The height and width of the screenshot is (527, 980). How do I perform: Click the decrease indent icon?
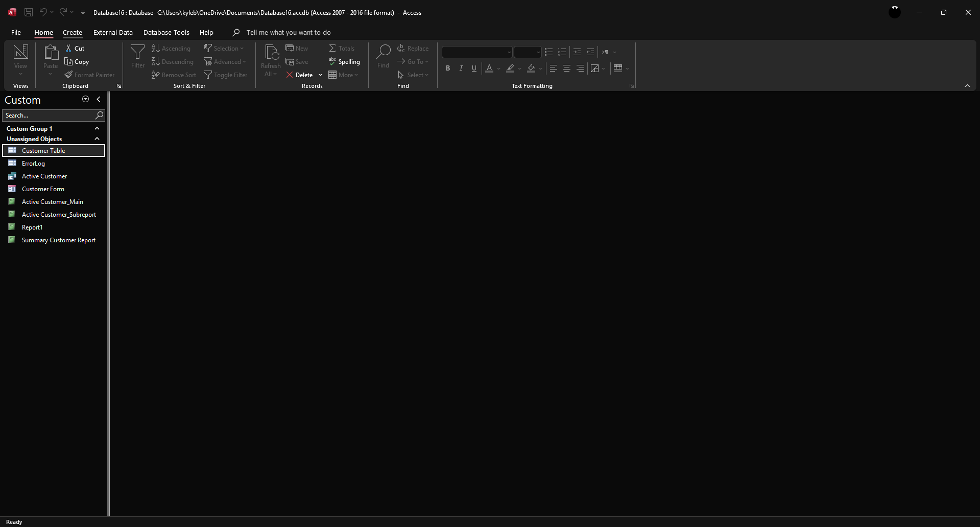pyautogui.click(x=590, y=52)
